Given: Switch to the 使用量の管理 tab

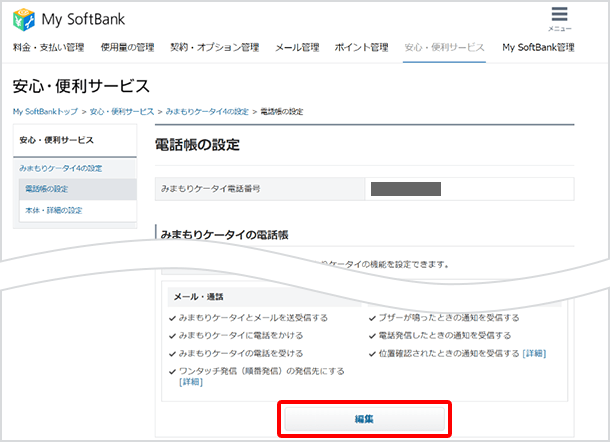Looking at the screenshot, I should coord(127,47).
